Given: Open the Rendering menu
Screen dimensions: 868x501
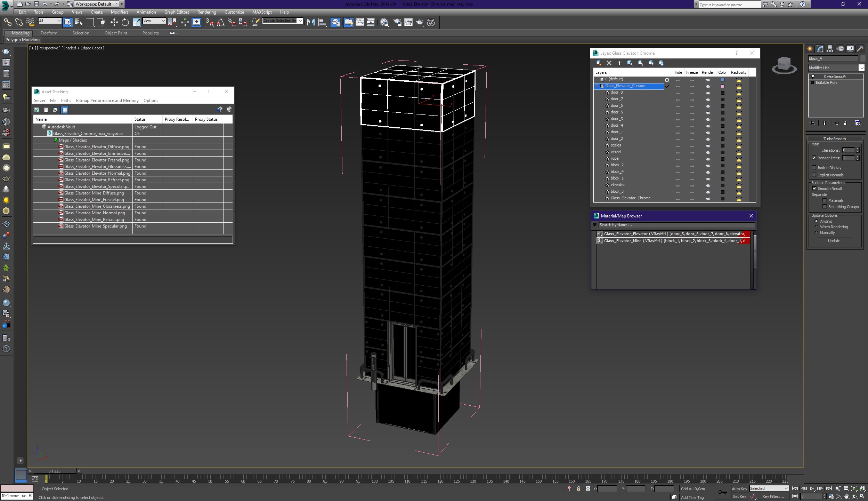Looking at the screenshot, I should pos(206,12).
